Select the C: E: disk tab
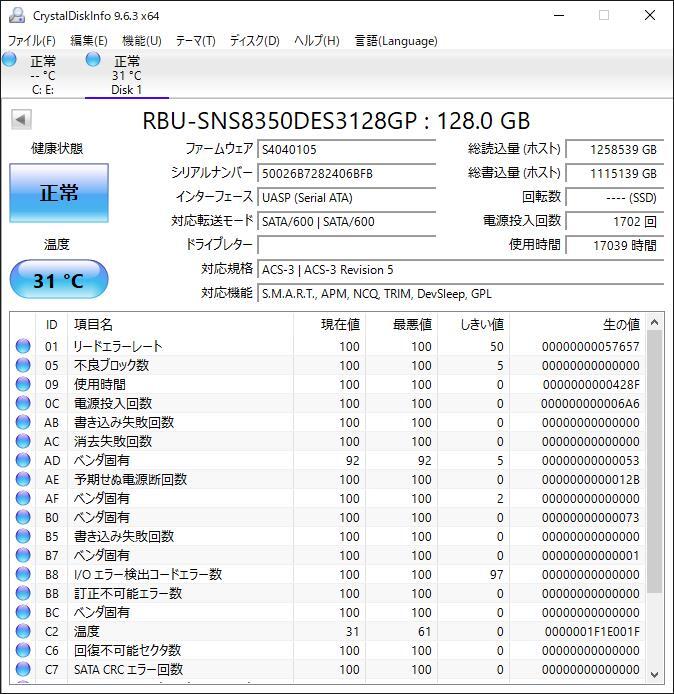674x694 pixels. 42,74
